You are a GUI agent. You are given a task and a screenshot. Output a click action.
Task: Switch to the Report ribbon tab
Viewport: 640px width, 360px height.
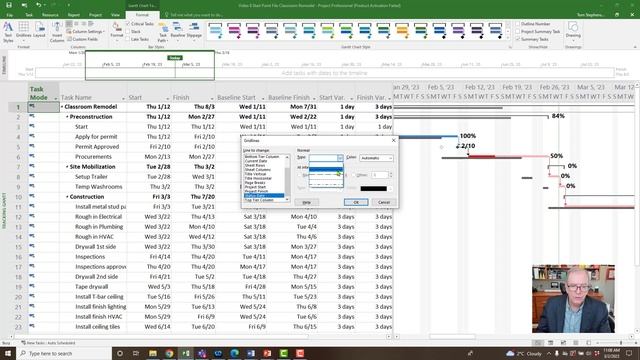pos(74,15)
